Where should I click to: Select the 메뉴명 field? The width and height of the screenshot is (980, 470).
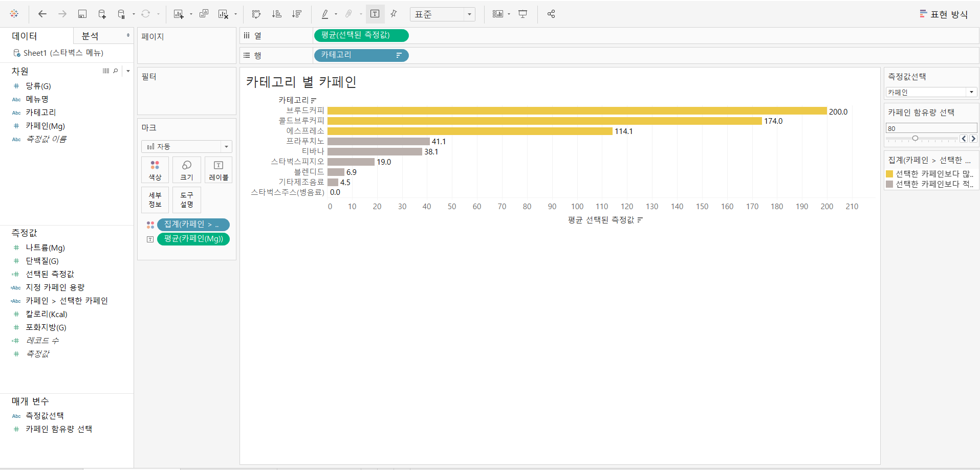[37, 99]
